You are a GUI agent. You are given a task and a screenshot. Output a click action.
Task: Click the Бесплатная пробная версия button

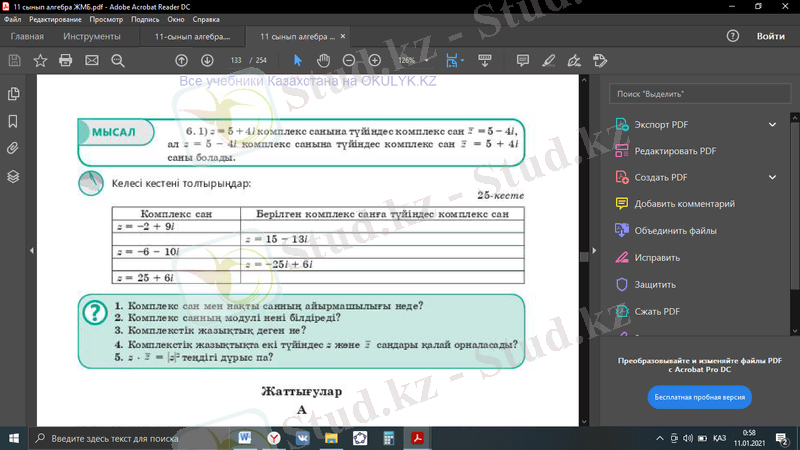699,397
